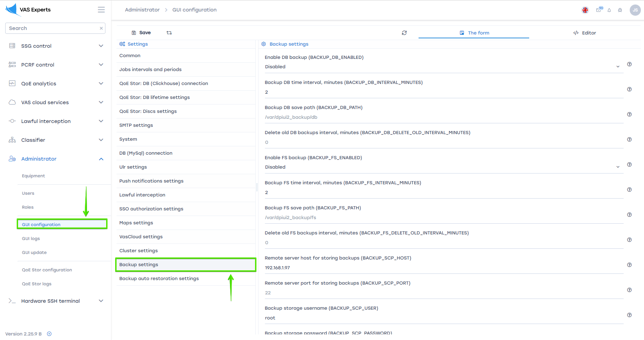Click help icon for Enable DB backup
This screenshot has width=644, height=340.
pyautogui.click(x=629, y=64)
